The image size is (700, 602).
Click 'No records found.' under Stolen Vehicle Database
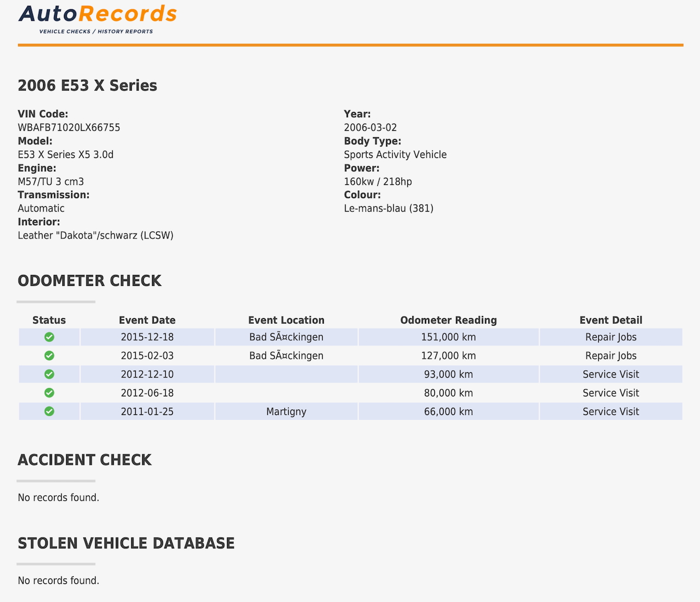point(59,581)
